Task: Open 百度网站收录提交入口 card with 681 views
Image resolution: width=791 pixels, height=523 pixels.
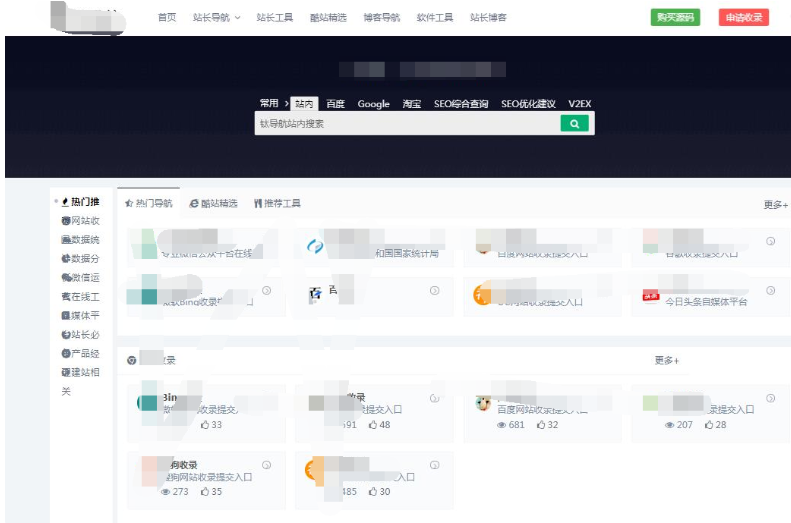Action: (x=542, y=413)
